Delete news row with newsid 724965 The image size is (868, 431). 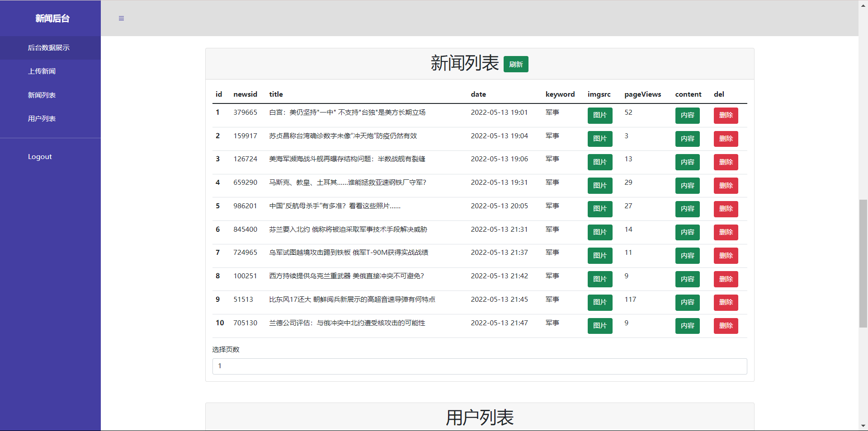(726, 256)
